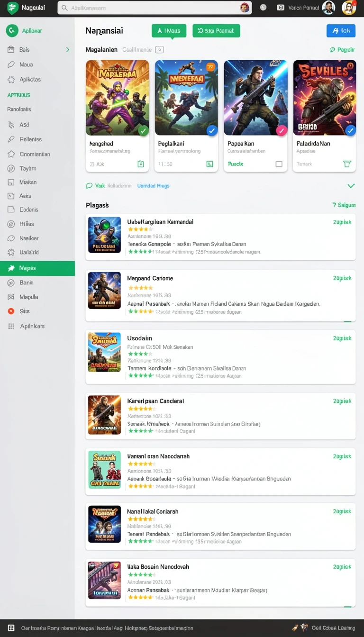The height and width of the screenshot is (637, 364).
Task: Click the Nageuiai shield logo icon
Action: 12,8
